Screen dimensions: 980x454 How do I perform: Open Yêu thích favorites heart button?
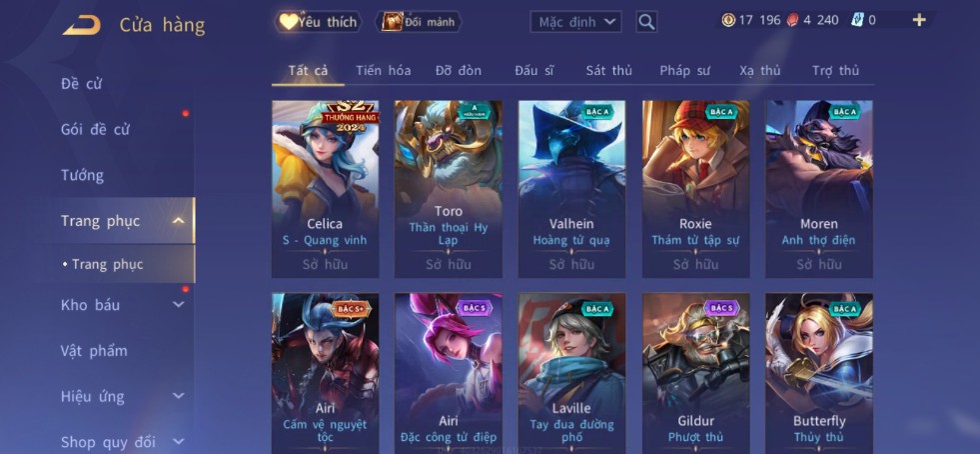click(x=320, y=22)
